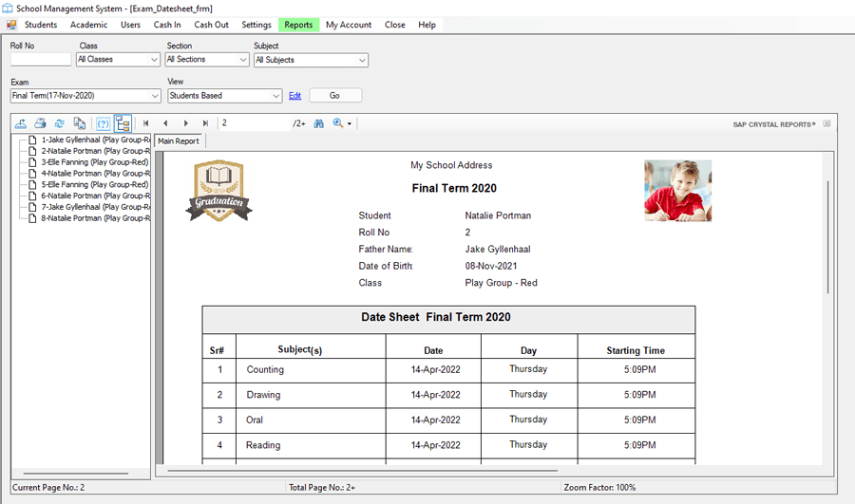
Task: Open the My Account menu
Action: pos(349,25)
